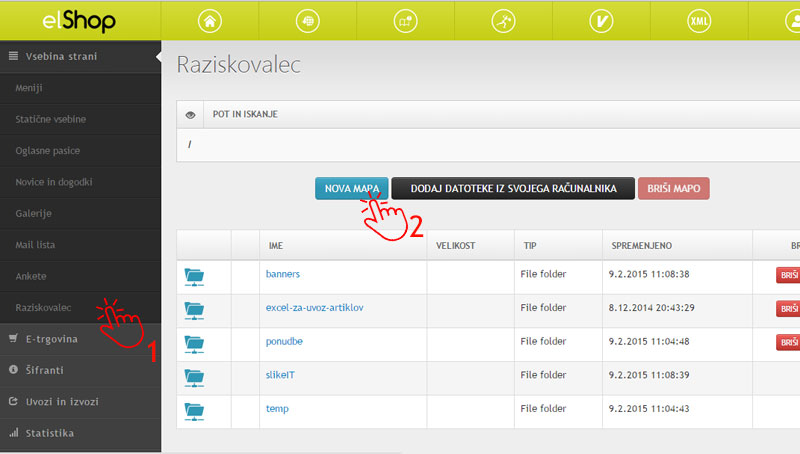The image size is (800, 454).
Task: Click File folder type in slikeIT row
Action: click(543, 375)
